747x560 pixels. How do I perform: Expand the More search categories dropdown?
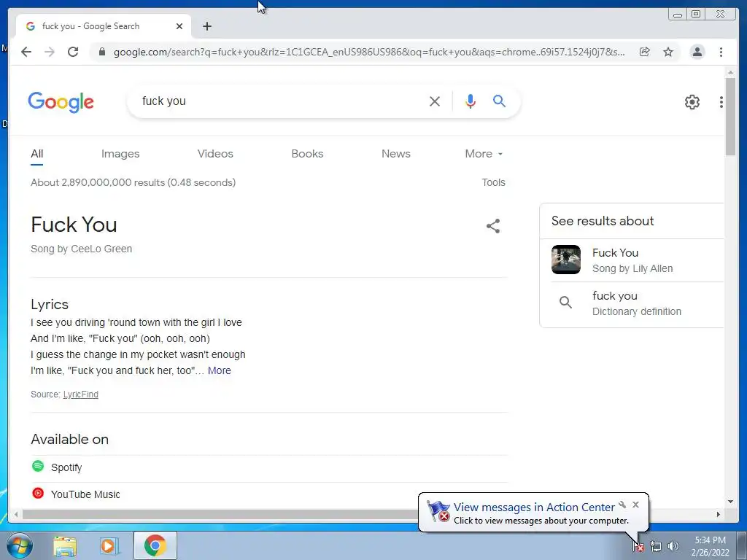[x=484, y=154]
